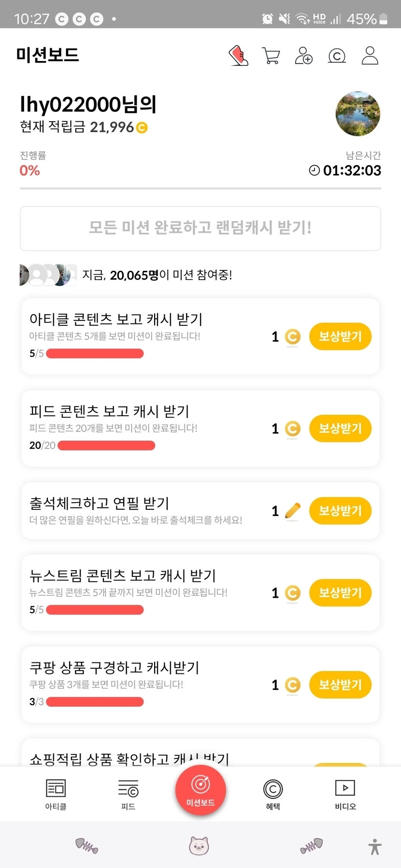Select the center 미션보드 tab button
Viewport: 401px width, 868px height.
pos(200,790)
